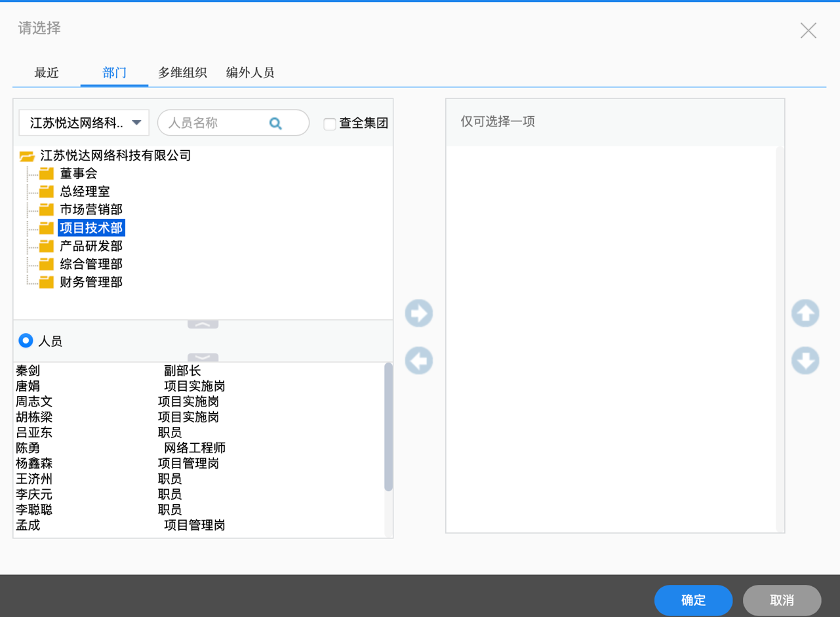This screenshot has height=617, width=840.
Task: Select the 人员 radio button
Action: pyautogui.click(x=26, y=340)
